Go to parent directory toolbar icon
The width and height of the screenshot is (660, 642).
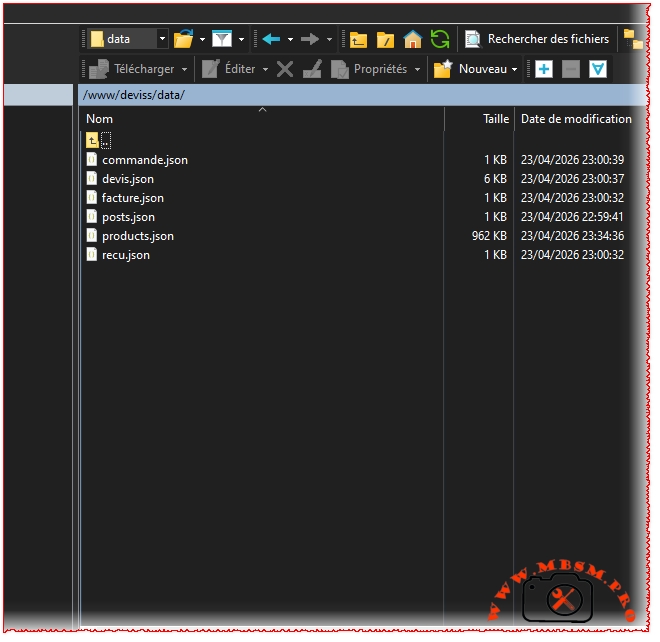[x=358, y=40]
